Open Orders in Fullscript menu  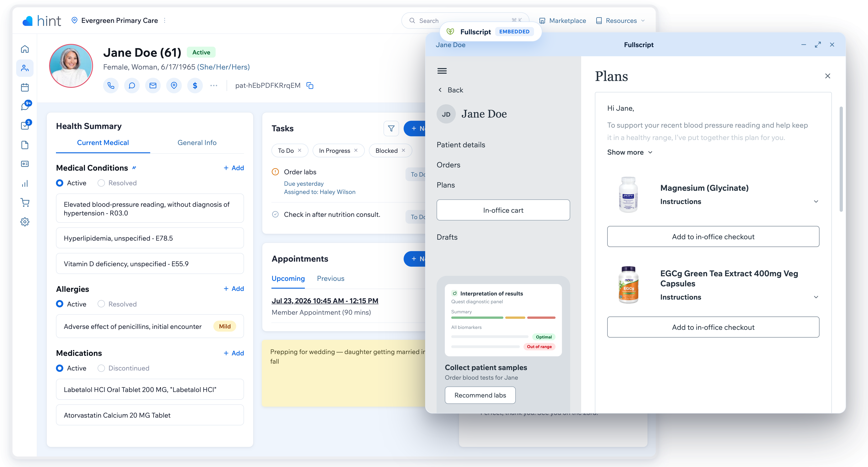pos(448,165)
